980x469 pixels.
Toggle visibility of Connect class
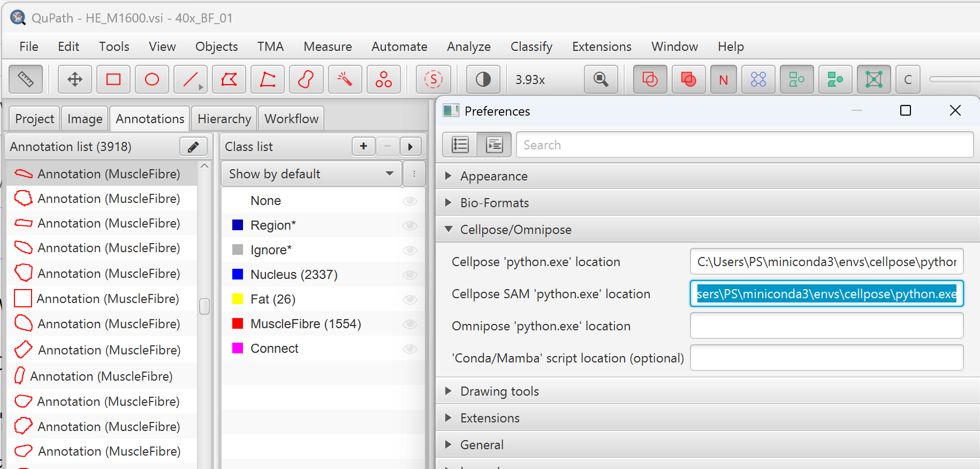tap(410, 349)
